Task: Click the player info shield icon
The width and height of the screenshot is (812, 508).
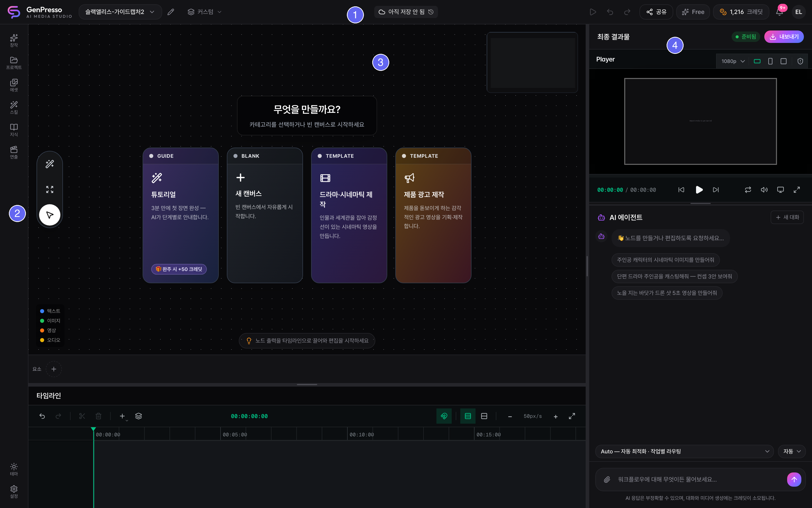Action: pos(800,61)
